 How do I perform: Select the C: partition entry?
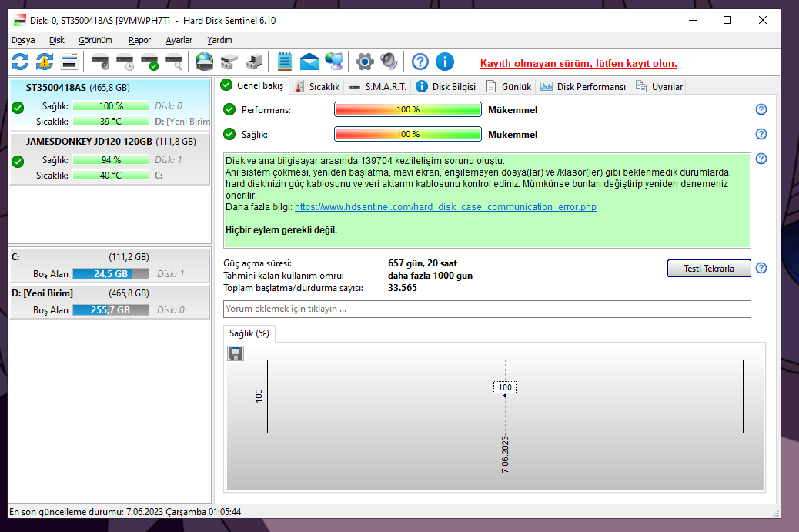point(109,265)
